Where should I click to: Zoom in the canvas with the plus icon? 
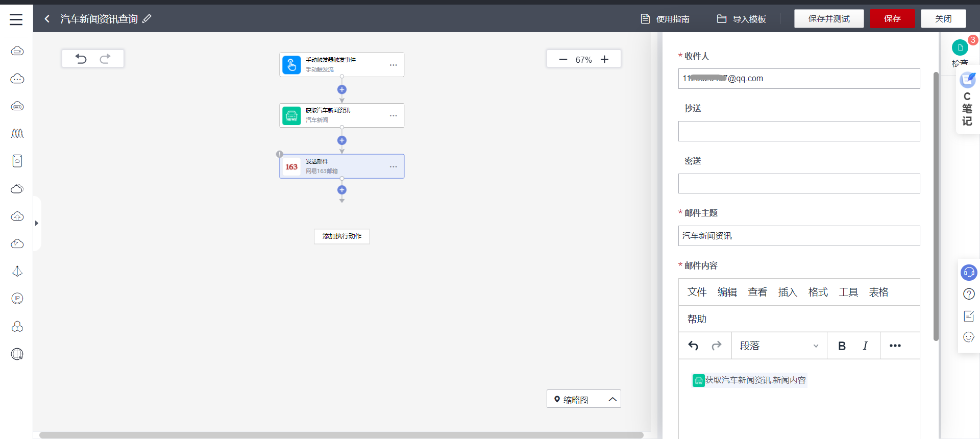(605, 59)
